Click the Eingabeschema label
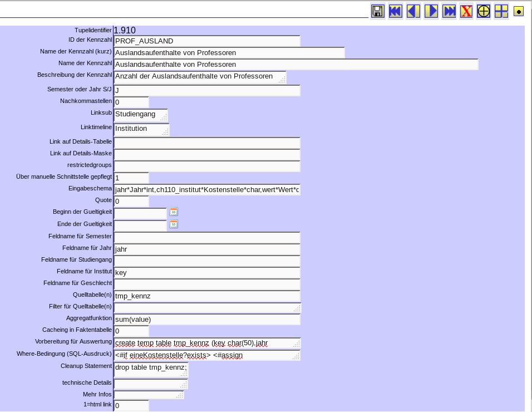Image resolution: width=532 pixels, height=412 pixels. 90,188
